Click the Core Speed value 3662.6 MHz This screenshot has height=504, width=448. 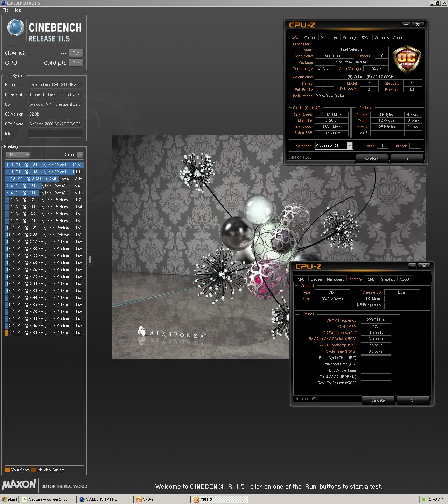(331, 114)
